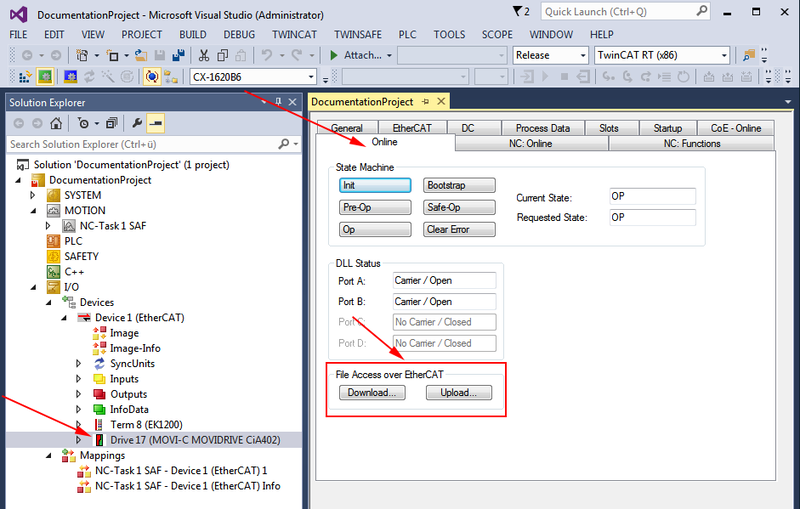Toggle the Free Run mode icon
The height and width of the screenshot is (509, 800).
(x=152, y=77)
